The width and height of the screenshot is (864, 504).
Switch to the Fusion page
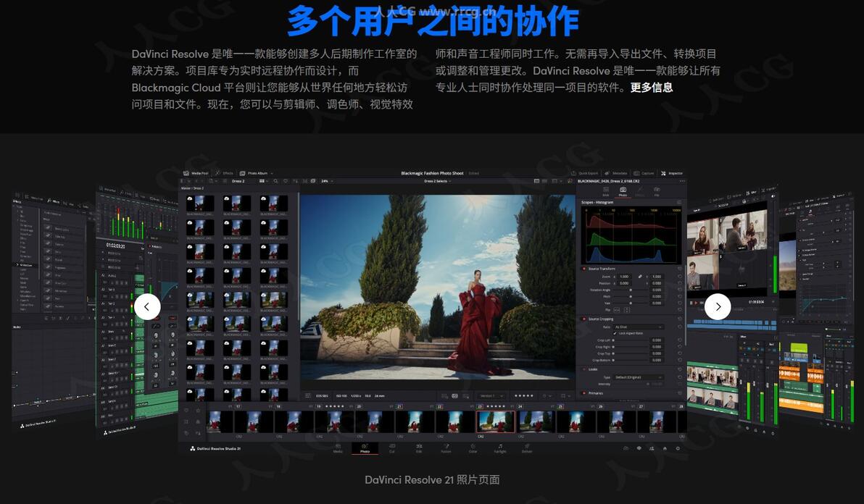point(446,448)
